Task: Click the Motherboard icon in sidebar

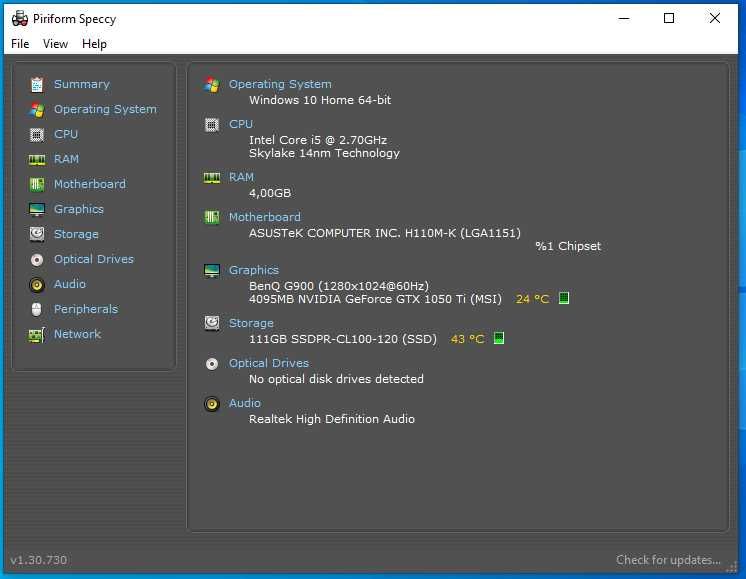Action: (37, 185)
